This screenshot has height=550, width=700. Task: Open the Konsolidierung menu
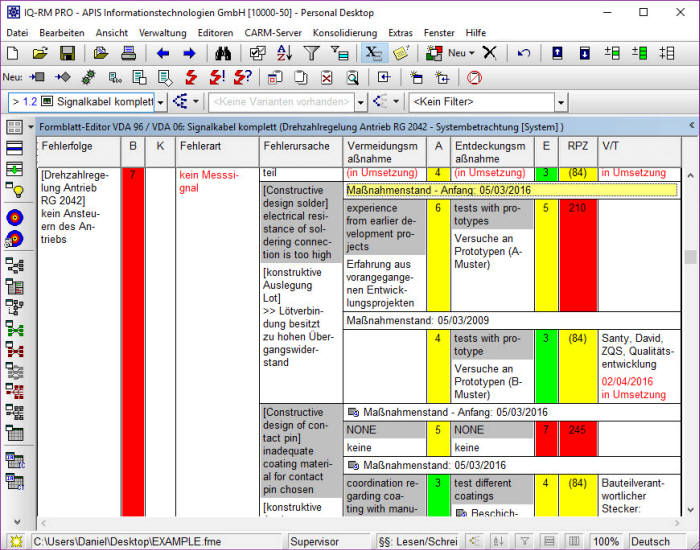click(x=345, y=33)
